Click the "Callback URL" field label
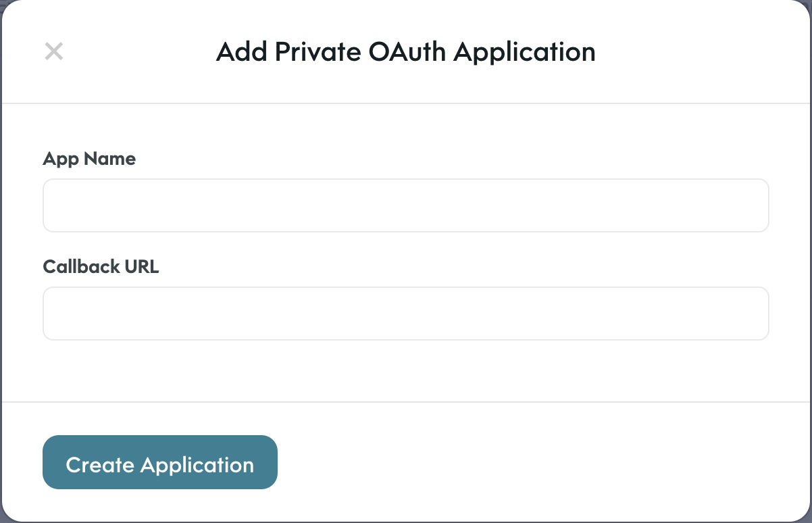The image size is (812, 523). coord(101,266)
